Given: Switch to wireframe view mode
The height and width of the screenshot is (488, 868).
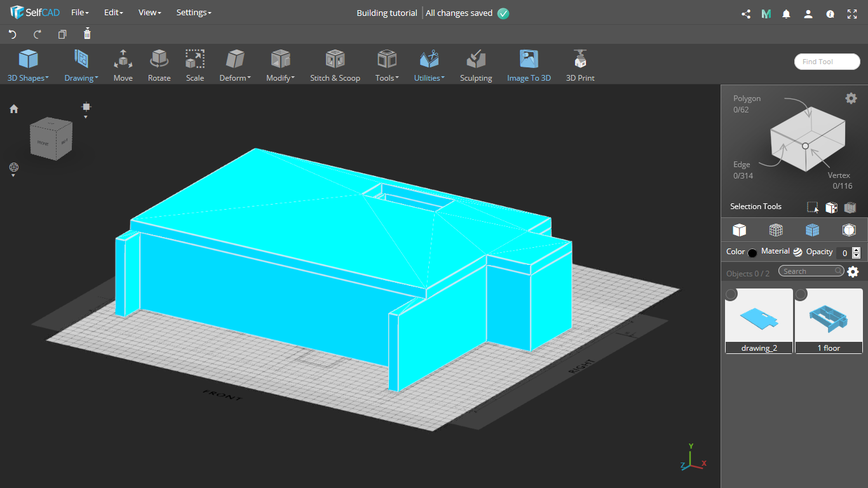Looking at the screenshot, I should (776, 229).
